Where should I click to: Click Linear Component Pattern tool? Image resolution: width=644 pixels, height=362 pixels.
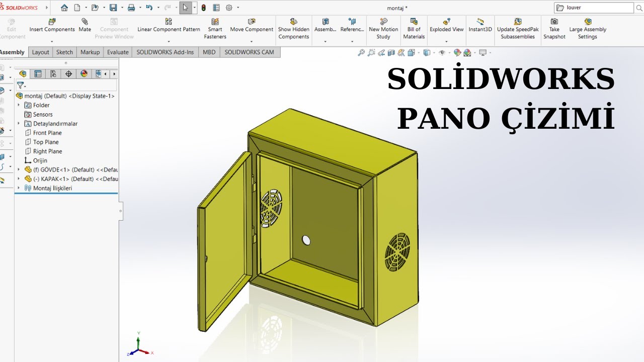[x=169, y=26]
